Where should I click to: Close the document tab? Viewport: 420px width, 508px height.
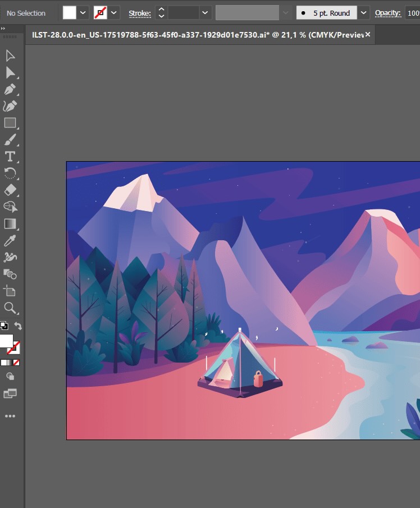click(367, 34)
